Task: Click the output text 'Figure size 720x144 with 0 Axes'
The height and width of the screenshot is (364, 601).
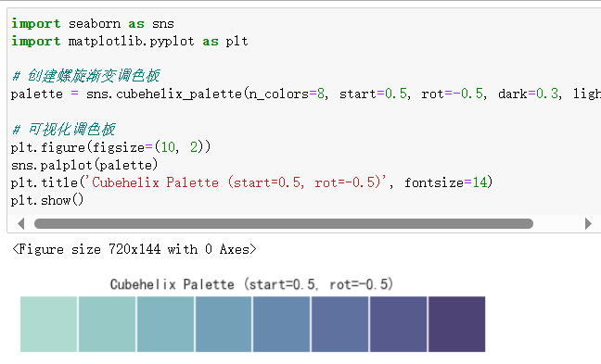Action: [x=134, y=249]
